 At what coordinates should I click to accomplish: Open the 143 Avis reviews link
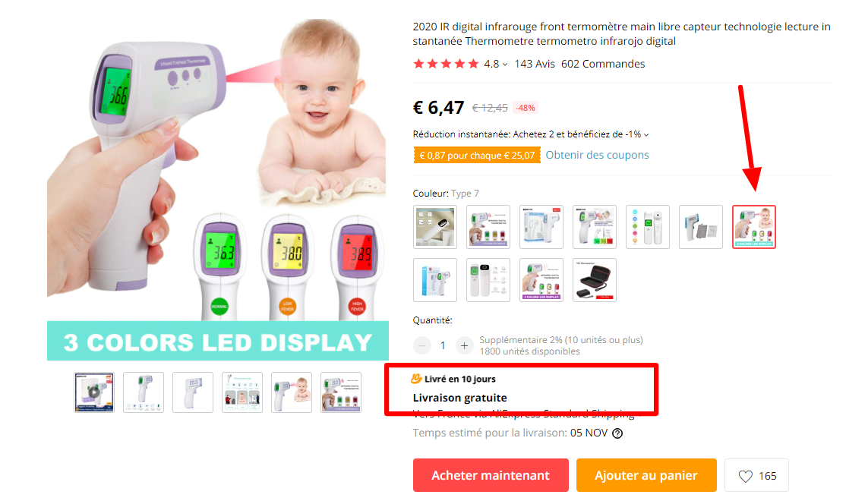click(x=534, y=64)
